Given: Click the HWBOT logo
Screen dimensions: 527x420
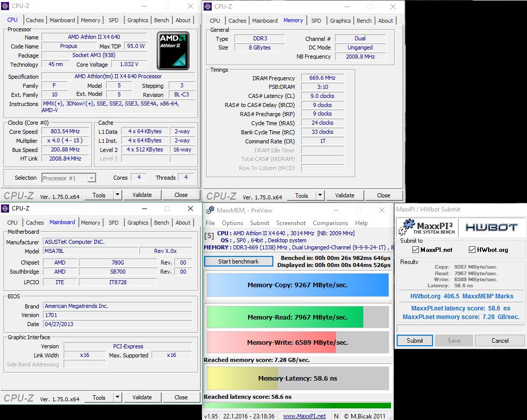Looking at the screenshot, I should [x=491, y=227].
